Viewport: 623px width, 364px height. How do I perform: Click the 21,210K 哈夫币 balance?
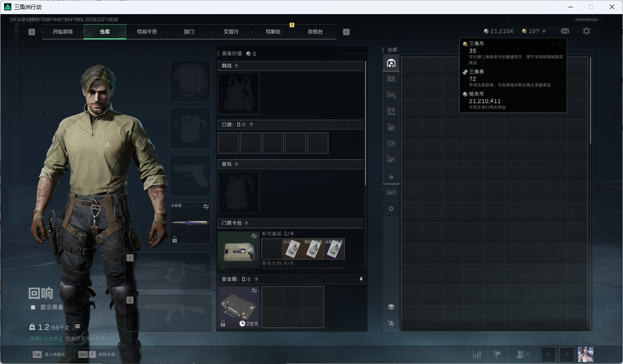[499, 31]
